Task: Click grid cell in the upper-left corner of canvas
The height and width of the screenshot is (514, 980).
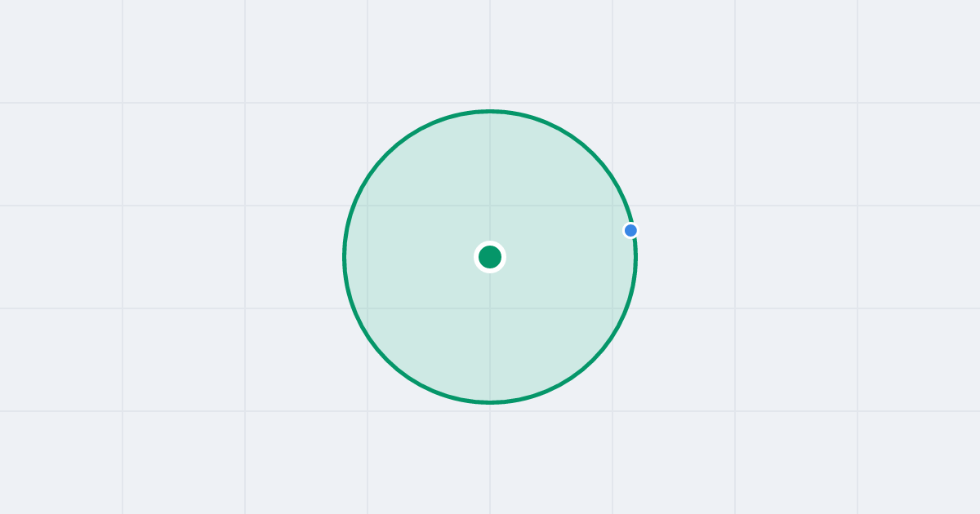Action: click(61, 51)
